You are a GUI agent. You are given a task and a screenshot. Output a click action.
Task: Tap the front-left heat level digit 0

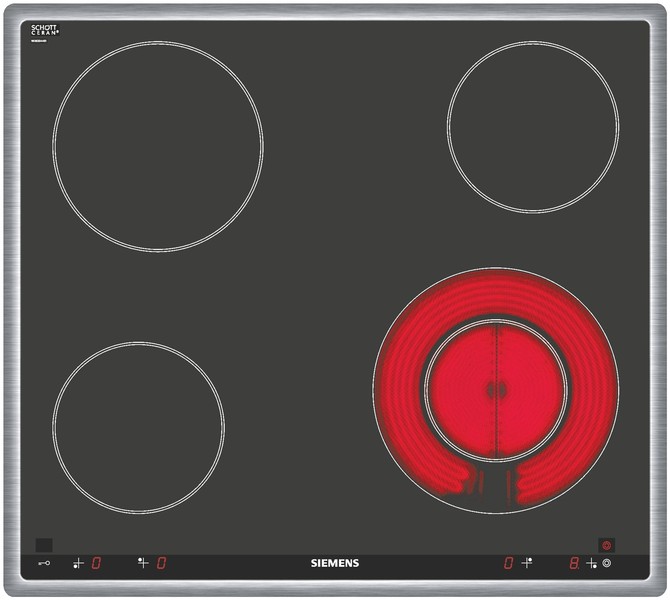click(x=97, y=563)
